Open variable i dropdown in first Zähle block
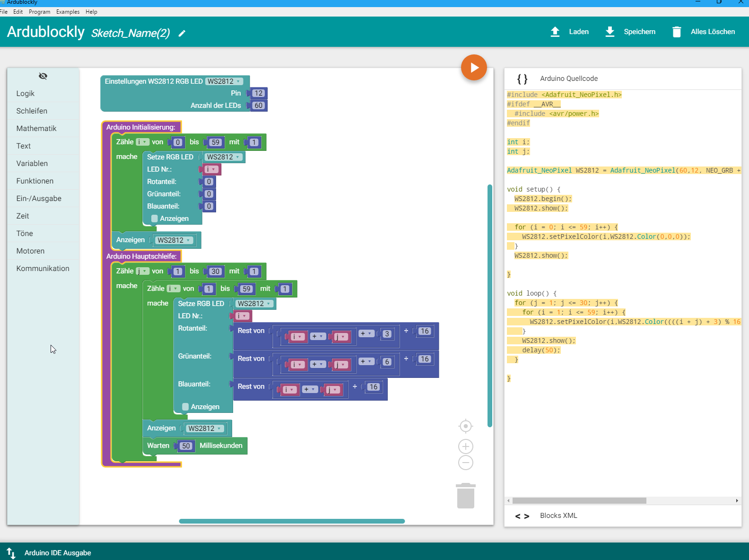This screenshot has width=749, height=560. [143, 142]
